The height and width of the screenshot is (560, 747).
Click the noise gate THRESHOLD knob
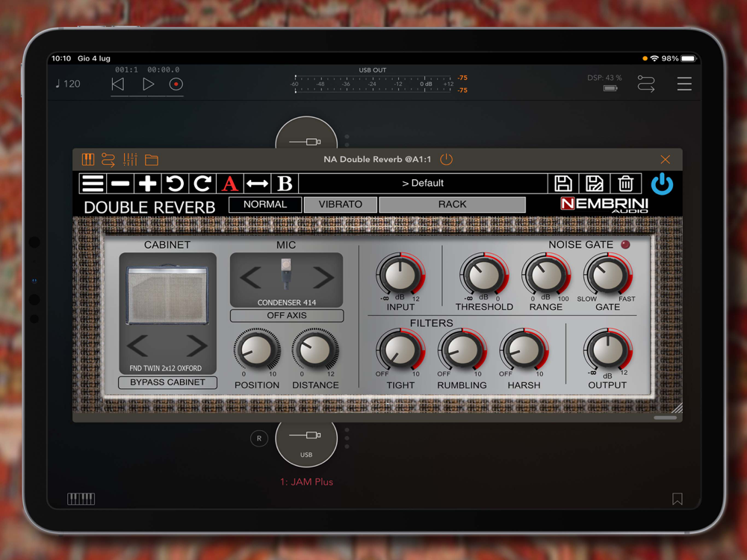point(483,276)
